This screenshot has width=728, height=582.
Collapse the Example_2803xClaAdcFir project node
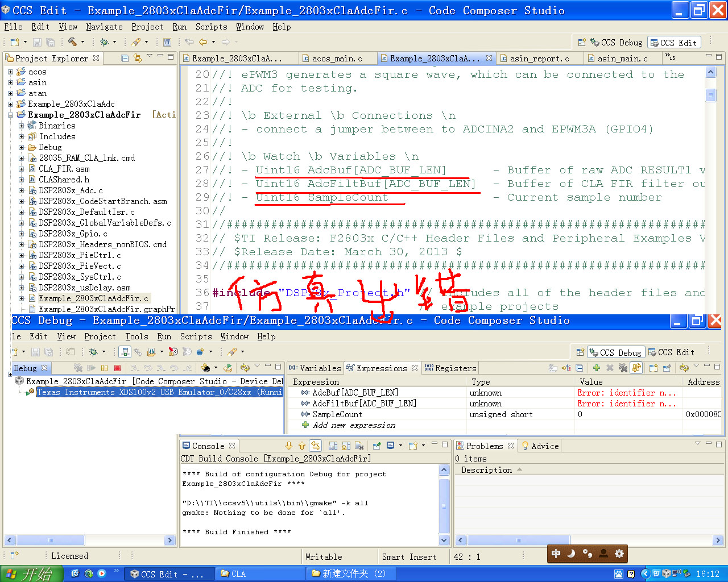pyautogui.click(x=10, y=115)
